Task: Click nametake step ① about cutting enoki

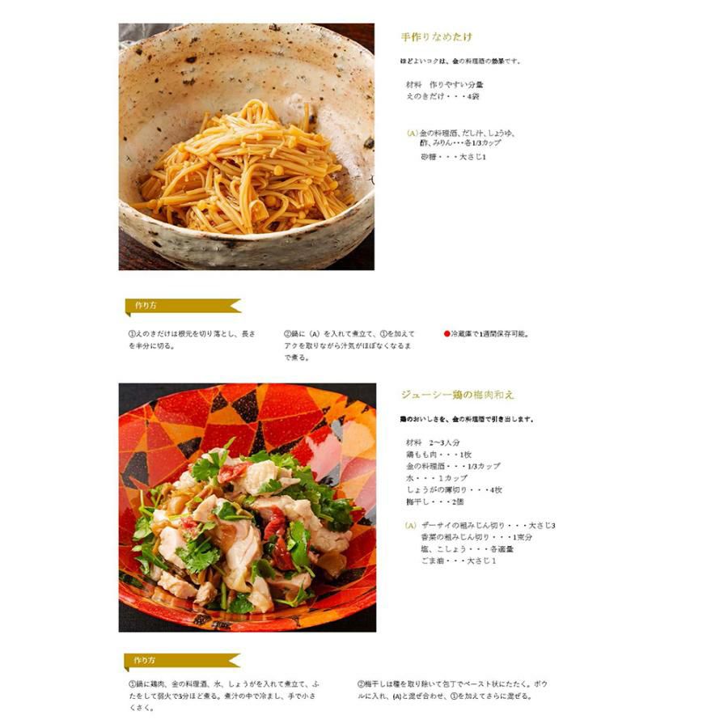Action: [x=192, y=340]
